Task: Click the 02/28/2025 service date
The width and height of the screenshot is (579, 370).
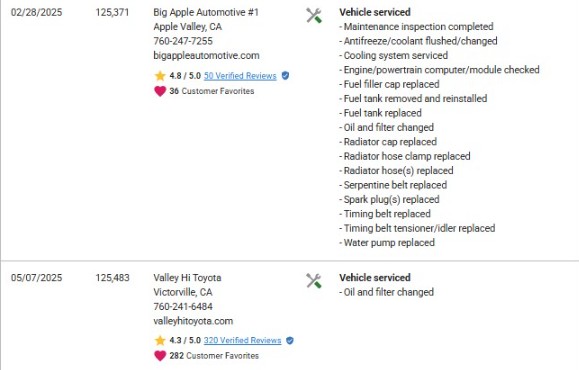Action: pos(37,12)
